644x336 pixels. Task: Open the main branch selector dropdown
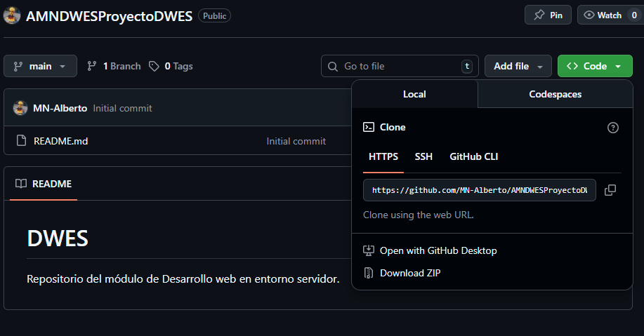coord(39,66)
